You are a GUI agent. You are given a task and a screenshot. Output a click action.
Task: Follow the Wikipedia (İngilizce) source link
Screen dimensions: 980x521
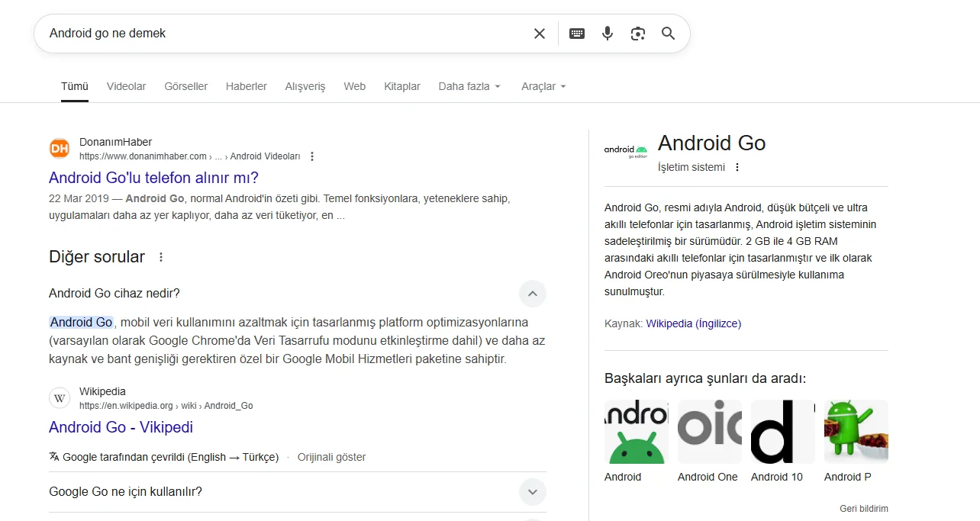(693, 323)
